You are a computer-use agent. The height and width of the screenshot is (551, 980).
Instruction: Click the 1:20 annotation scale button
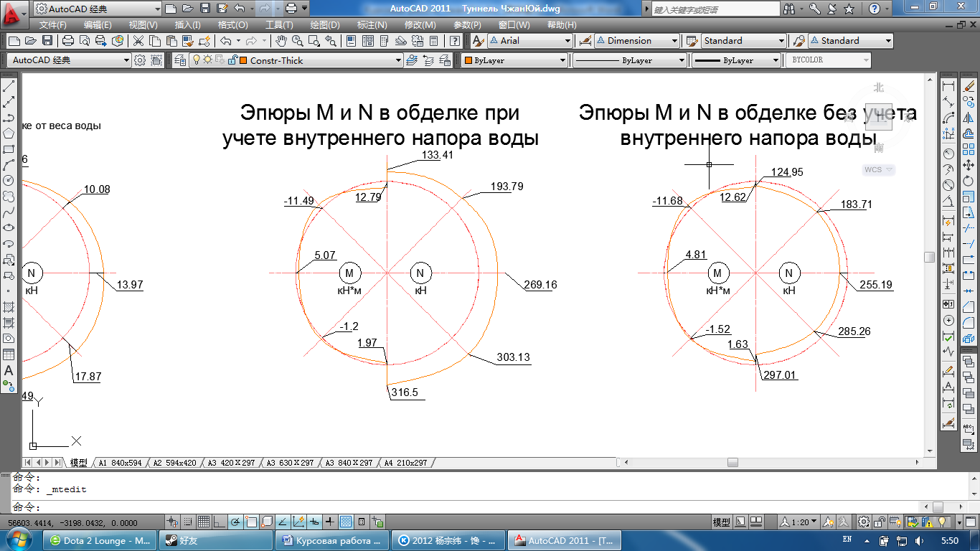point(798,522)
